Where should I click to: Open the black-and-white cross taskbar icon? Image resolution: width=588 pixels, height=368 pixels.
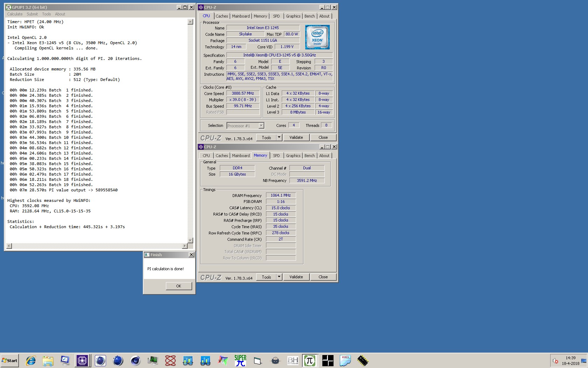coord(328,361)
